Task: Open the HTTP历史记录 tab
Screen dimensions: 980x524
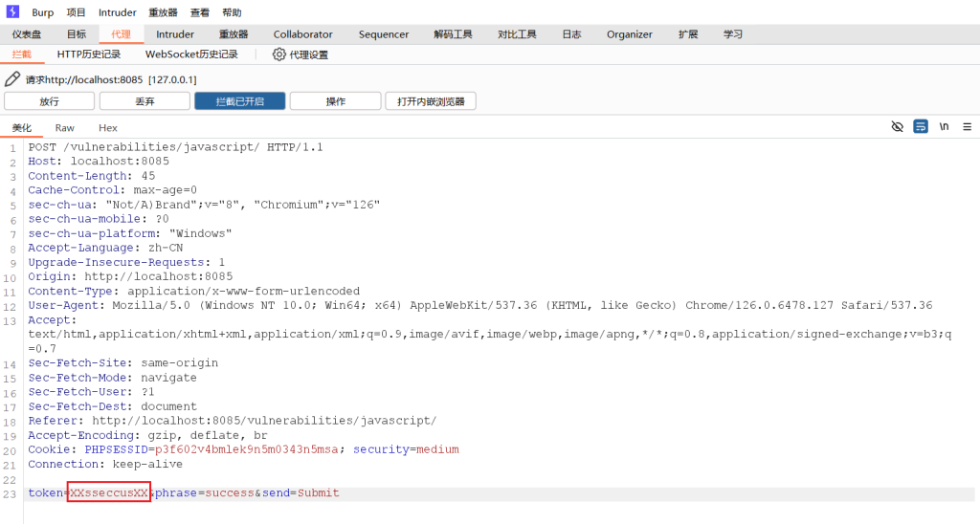Action: coord(89,55)
